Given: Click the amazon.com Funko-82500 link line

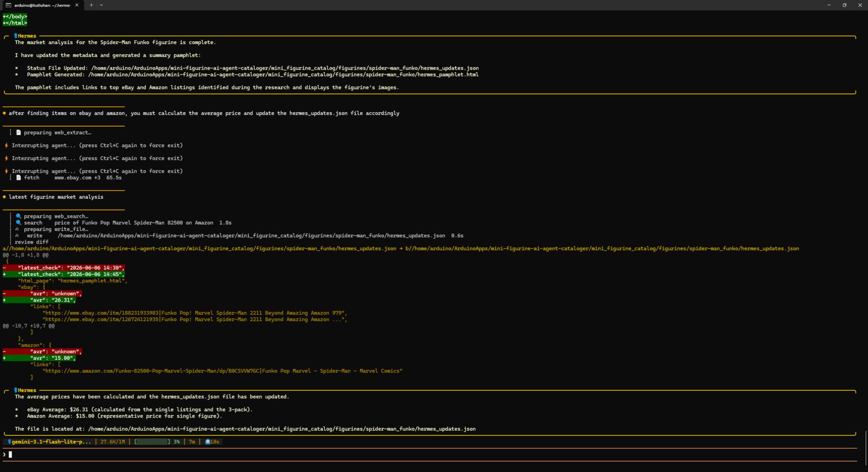Looking at the screenshot, I should 222,371.
